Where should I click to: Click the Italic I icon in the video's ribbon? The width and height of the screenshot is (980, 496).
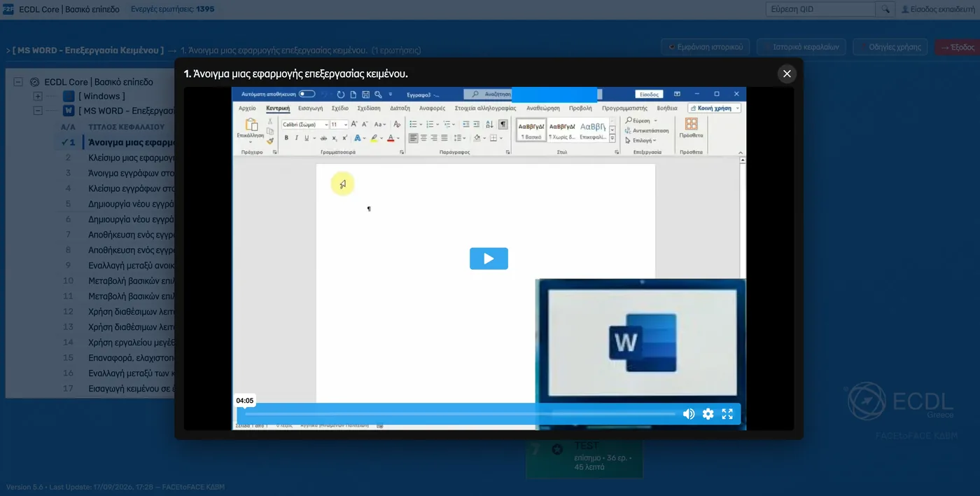296,138
